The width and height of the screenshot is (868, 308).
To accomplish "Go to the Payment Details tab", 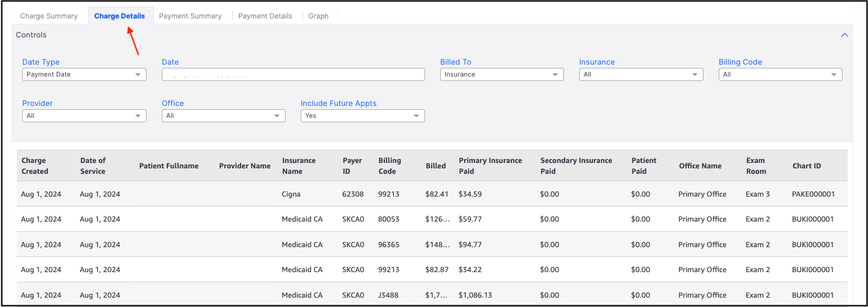I will click(265, 16).
